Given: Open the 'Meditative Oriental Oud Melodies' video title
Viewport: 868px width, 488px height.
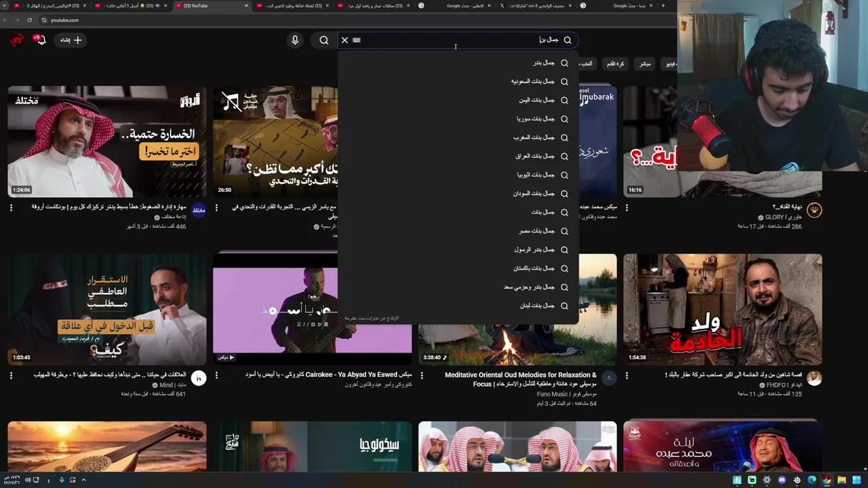Looking at the screenshot, I should click(521, 379).
